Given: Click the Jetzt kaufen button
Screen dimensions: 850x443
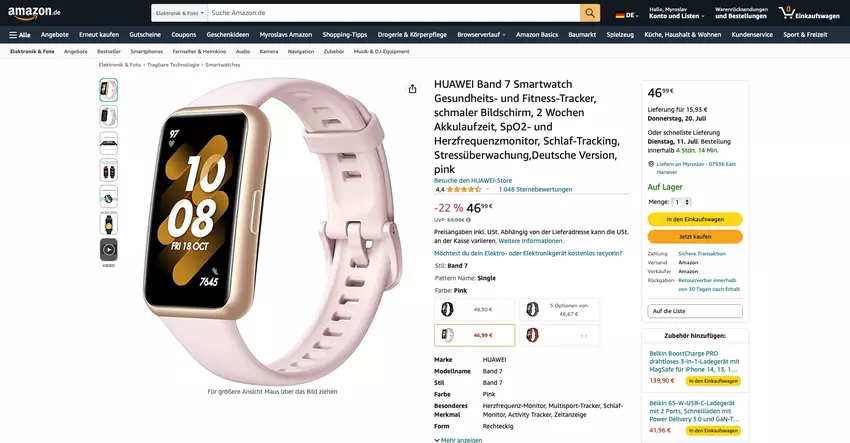Looking at the screenshot, I should pos(695,237).
